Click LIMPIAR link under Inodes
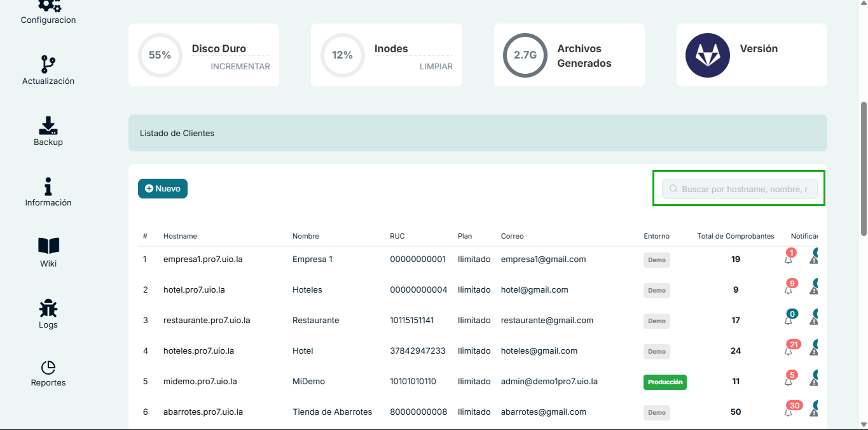868x430 pixels. (436, 67)
